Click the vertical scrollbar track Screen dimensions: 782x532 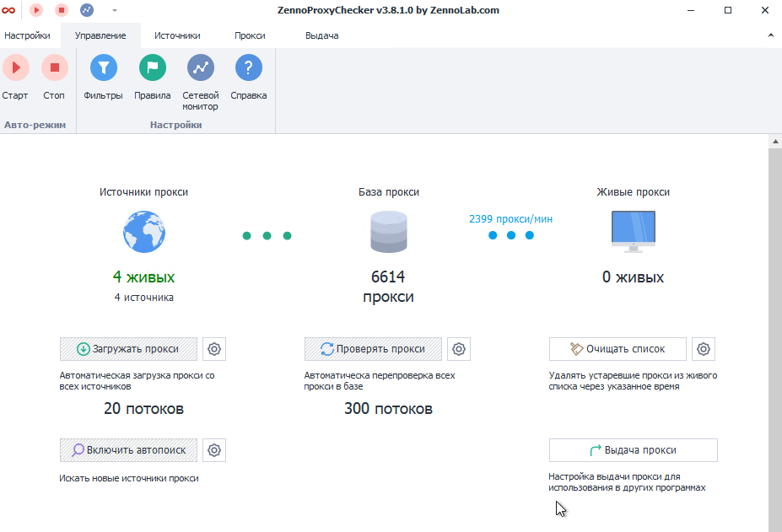(775, 339)
